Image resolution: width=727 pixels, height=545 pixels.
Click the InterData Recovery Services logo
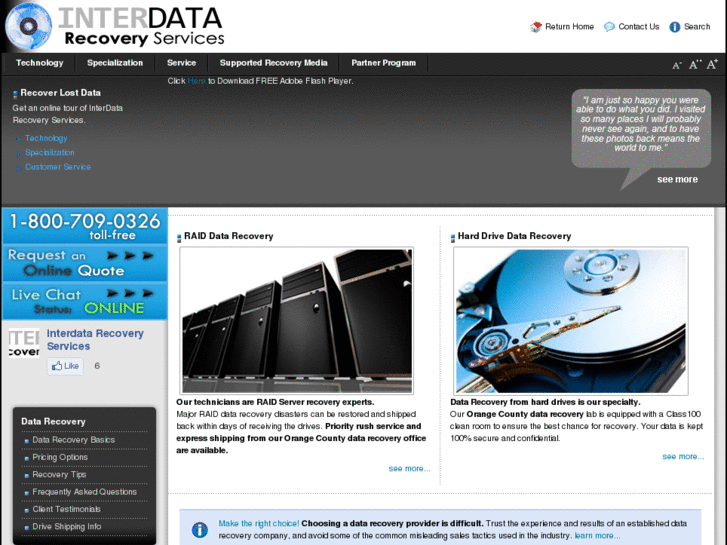(115, 26)
